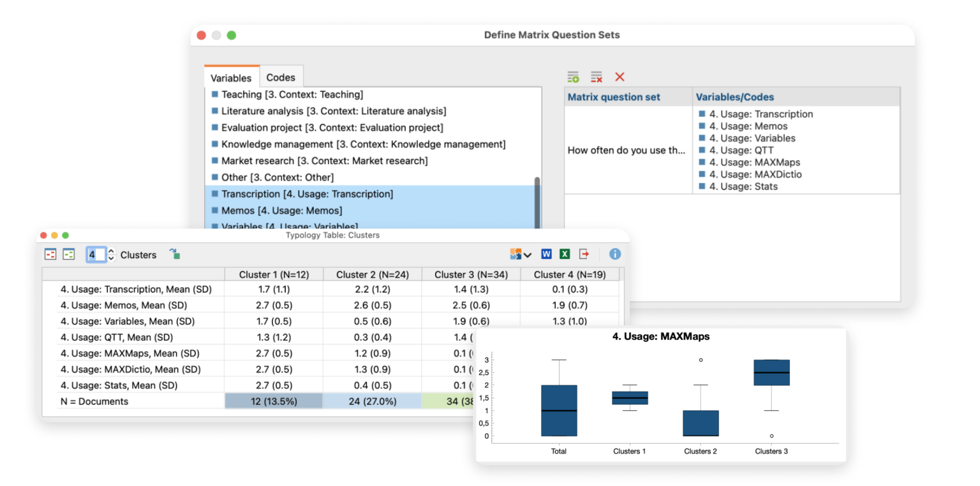This screenshot has width=980, height=486.
Task: Click the variables list vertical scrollbar
Action: (537, 198)
